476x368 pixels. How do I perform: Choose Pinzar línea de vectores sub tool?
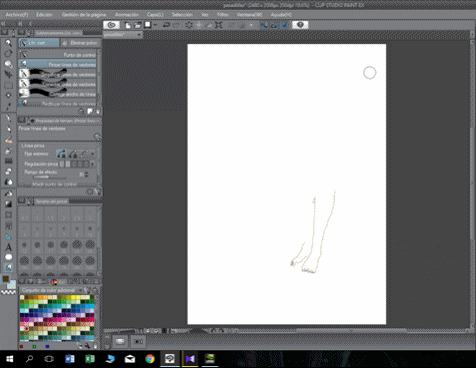pos(57,64)
